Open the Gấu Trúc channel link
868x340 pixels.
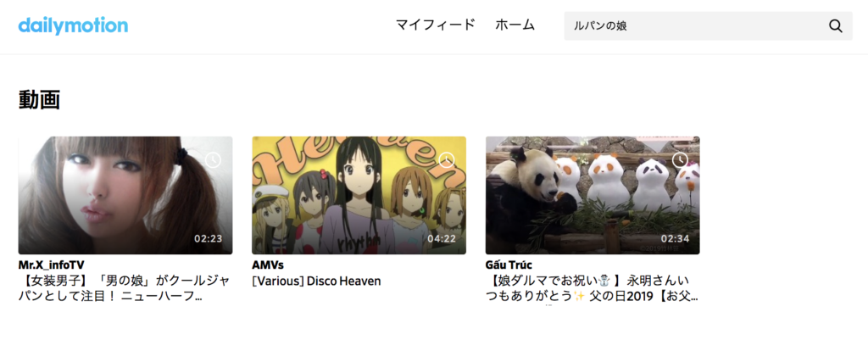point(509,265)
